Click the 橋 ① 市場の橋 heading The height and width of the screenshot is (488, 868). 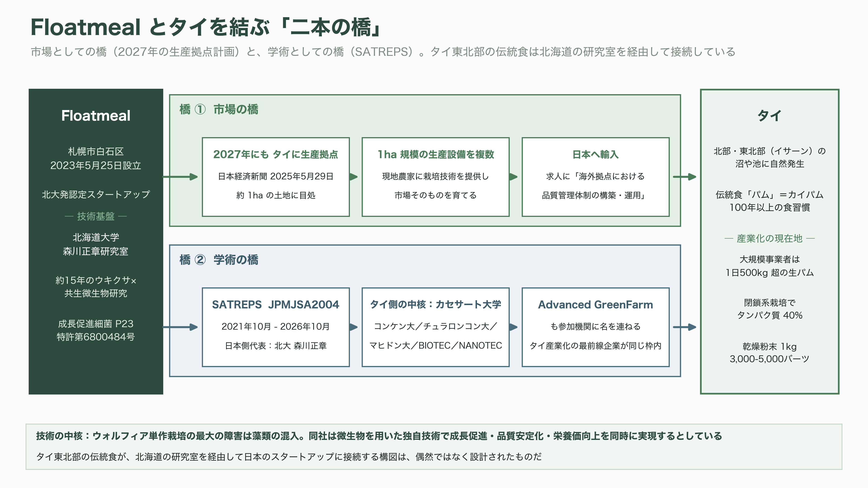coord(219,109)
